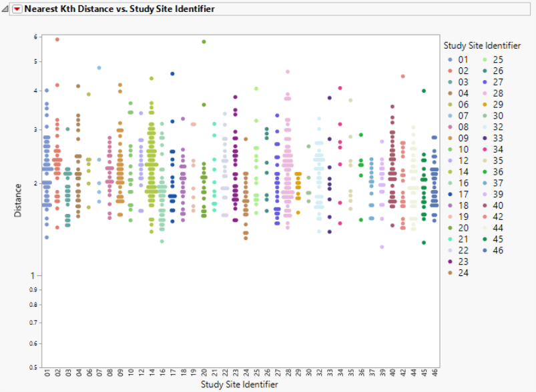Select legend entry 42
This screenshot has height=392, width=536.
(493, 217)
